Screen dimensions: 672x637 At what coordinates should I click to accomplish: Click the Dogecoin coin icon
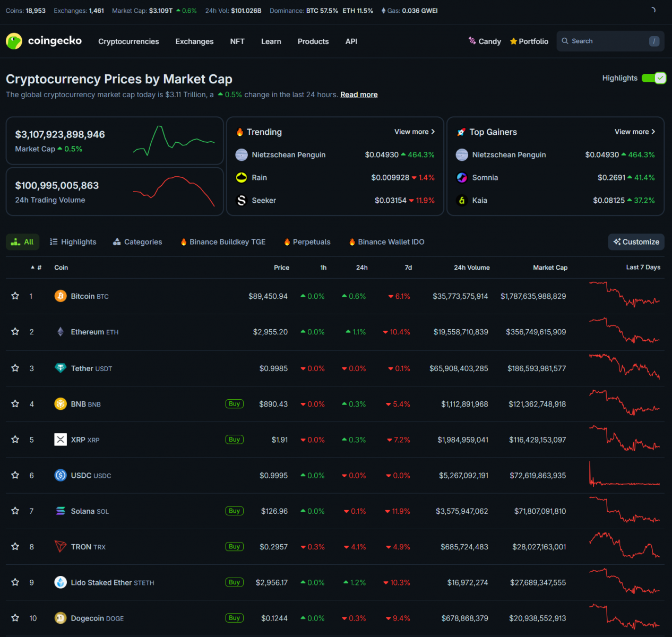(61, 618)
